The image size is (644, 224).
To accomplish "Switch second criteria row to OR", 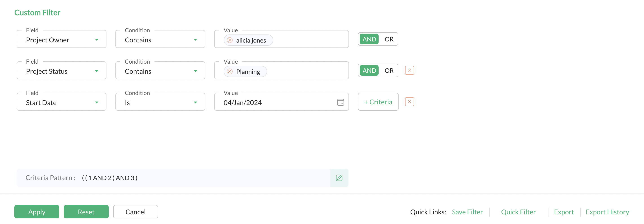I will 389,71.
